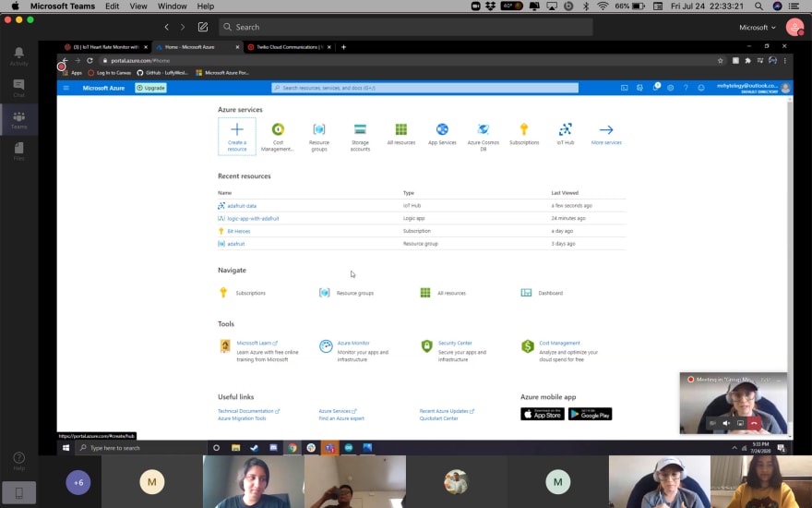Open Teams Activity in sidebar

click(18, 56)
